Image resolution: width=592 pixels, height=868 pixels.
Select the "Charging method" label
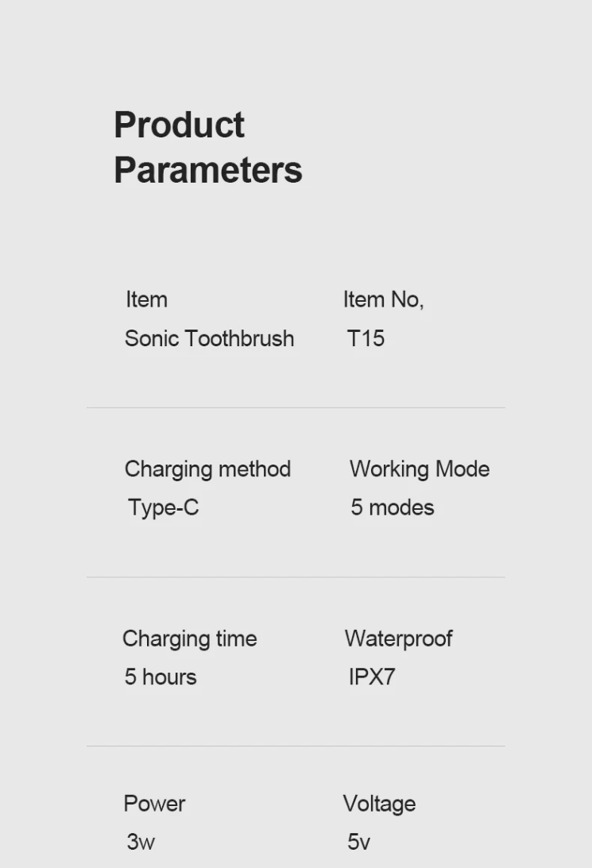[207, 469]
